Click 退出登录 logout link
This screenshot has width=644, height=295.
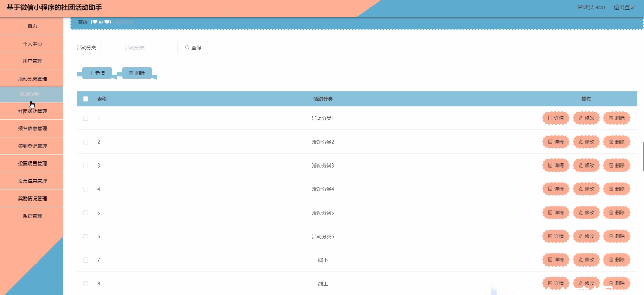click(624, 7)
